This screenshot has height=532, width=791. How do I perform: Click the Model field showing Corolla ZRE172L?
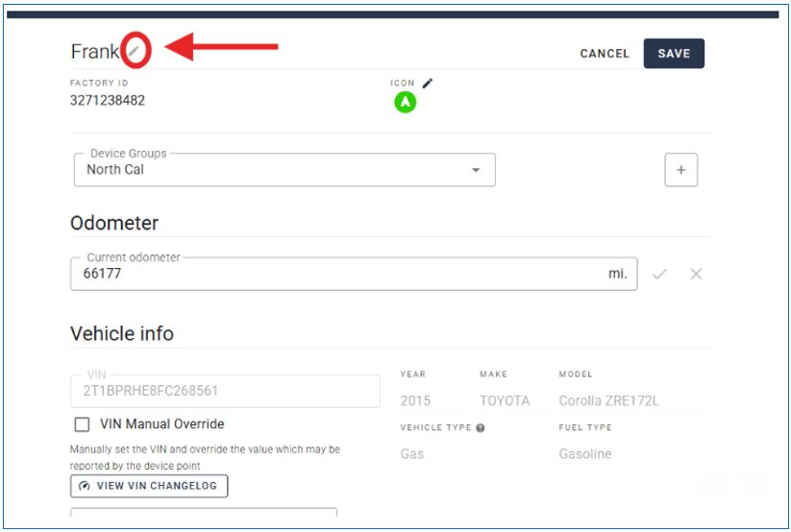(x=608, y=400)
